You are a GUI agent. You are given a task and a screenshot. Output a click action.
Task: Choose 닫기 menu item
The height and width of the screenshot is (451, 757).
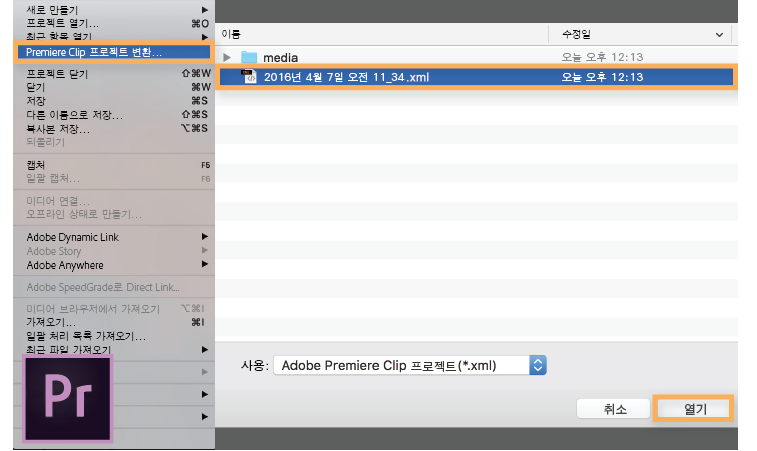coord(114,87)
